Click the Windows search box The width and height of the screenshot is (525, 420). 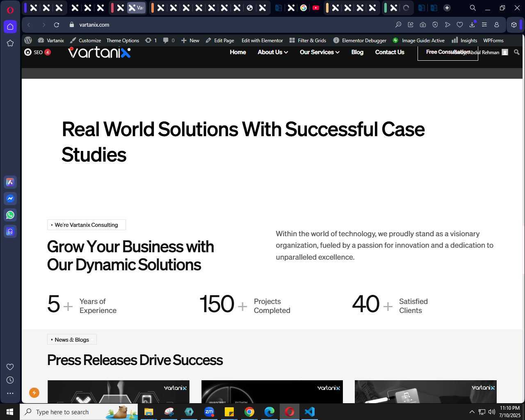coord(79,412)
